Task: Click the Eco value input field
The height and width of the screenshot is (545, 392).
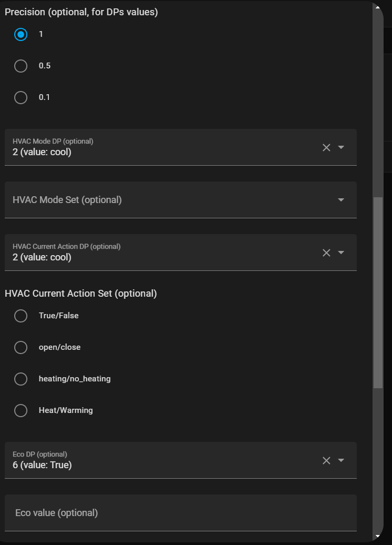Action: pos(180,513)
